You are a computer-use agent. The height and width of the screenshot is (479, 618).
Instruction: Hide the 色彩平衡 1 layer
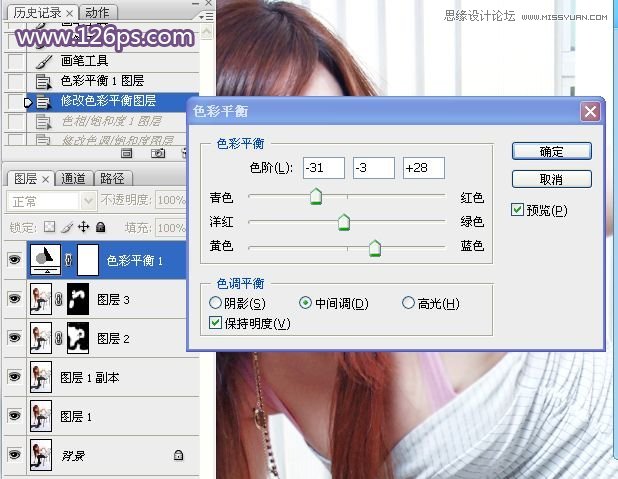[15, 259]
